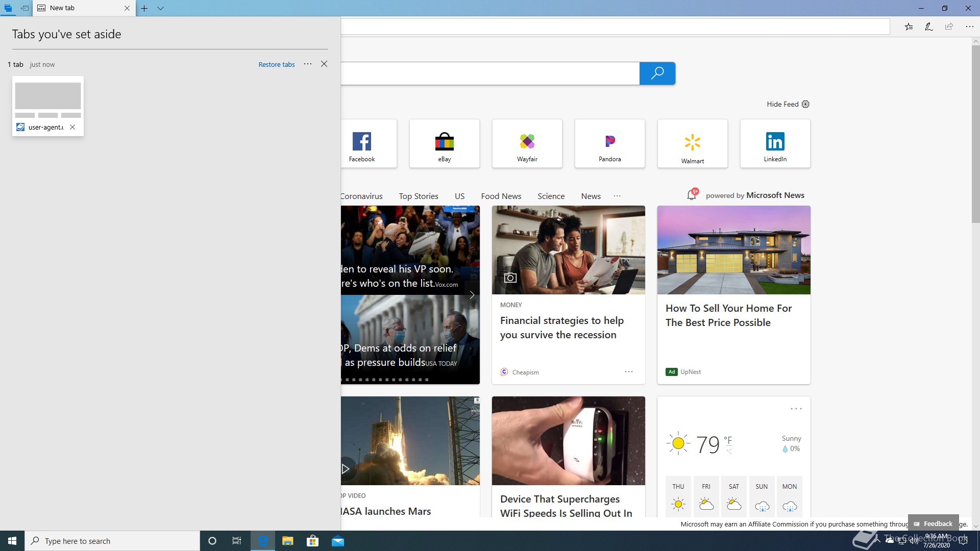Select the Coronavirus feed tab
This screenshot has width=980, height=551.
click(x=361, y=196)
